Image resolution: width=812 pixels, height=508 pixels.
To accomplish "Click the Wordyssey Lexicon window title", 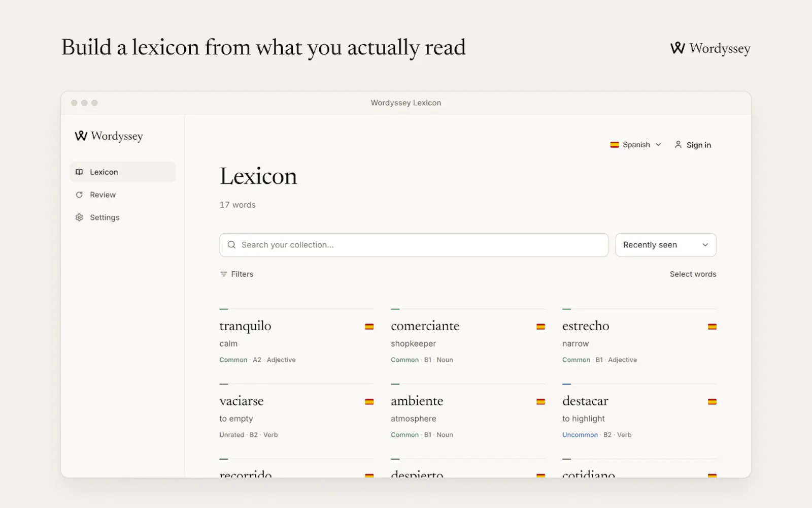I will pos(406,103).
